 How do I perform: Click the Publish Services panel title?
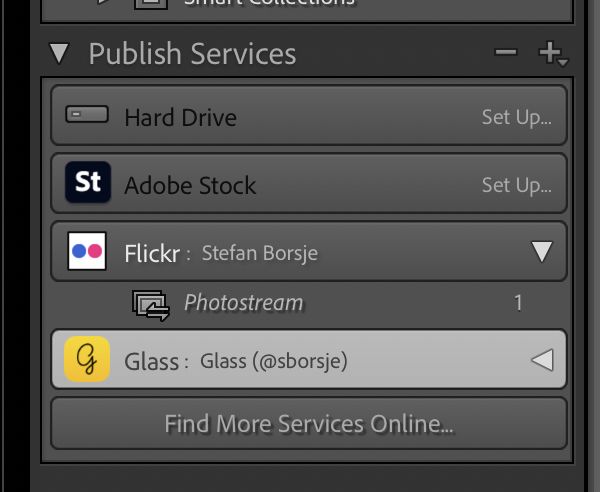pos(192,54)
